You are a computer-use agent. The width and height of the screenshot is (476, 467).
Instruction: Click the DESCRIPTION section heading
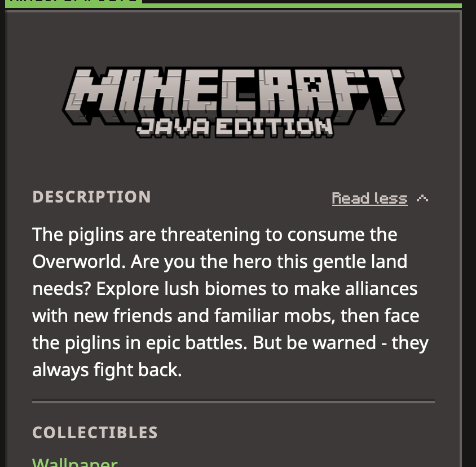coord(91,197)
